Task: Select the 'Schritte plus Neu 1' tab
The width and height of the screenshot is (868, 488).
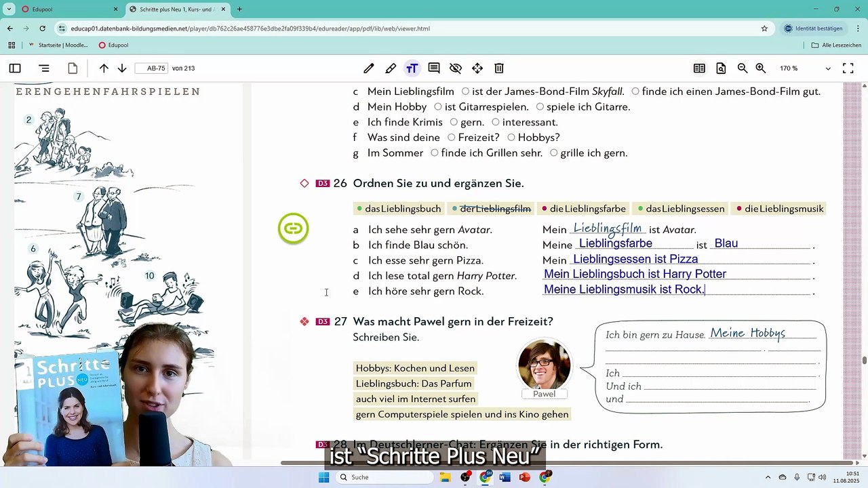Action: point(178,9)
